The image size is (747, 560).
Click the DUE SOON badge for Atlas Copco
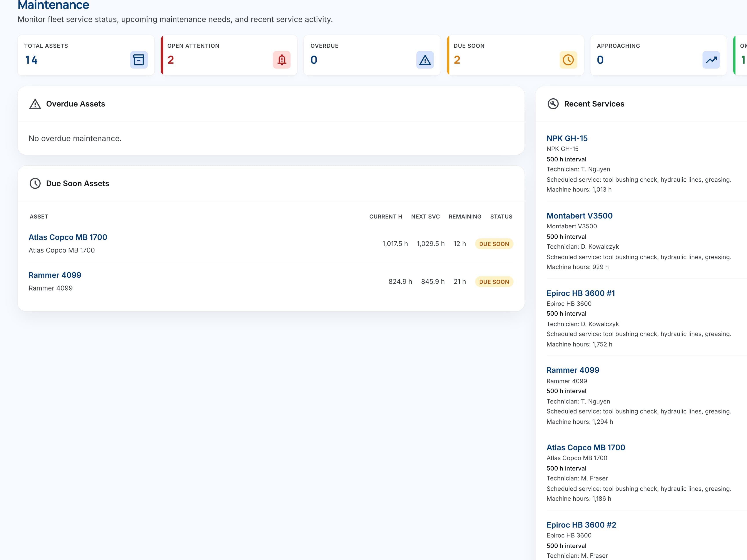pyautogui.click(x=494, y=244)
